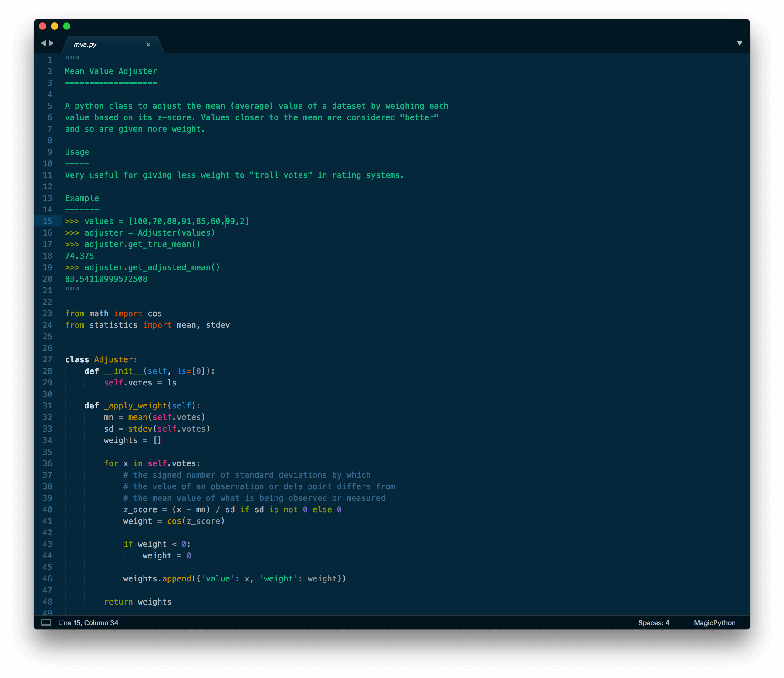
Task: Place cursor on the get_adjusted_mean() line
Action: 151,267
